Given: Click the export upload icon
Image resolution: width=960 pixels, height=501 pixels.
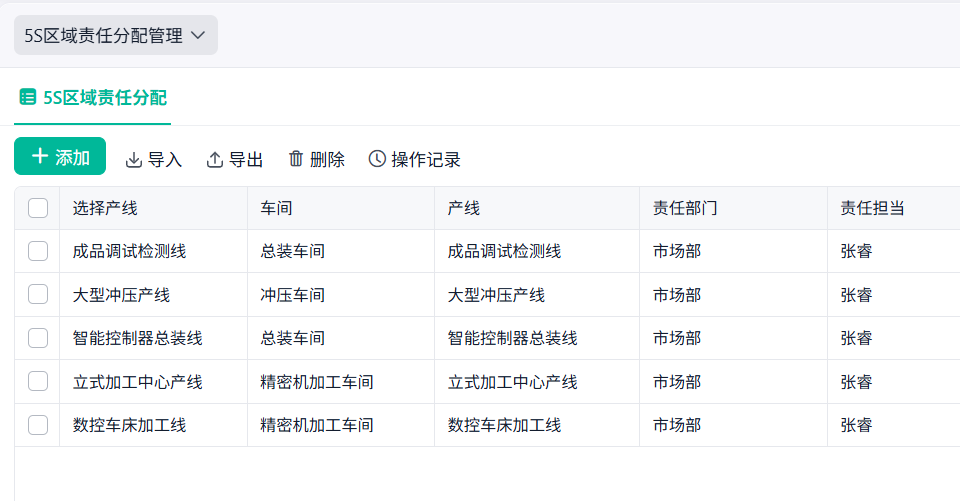Looking at the screenshot, I should [215, 160].
